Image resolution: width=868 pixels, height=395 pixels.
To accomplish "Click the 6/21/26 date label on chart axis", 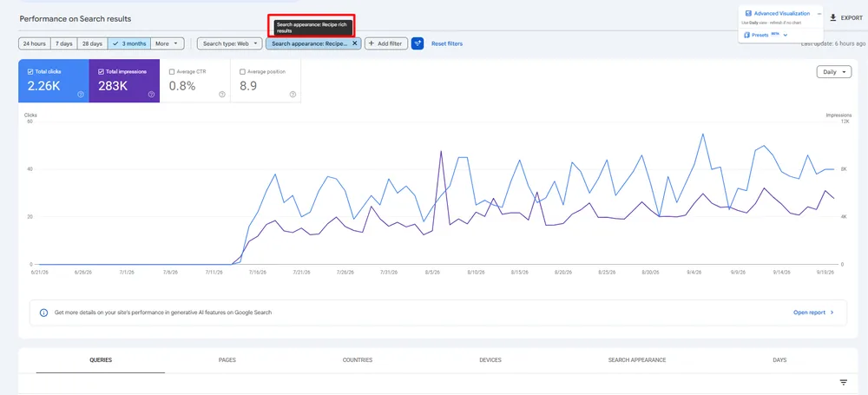I will (39, 273).
